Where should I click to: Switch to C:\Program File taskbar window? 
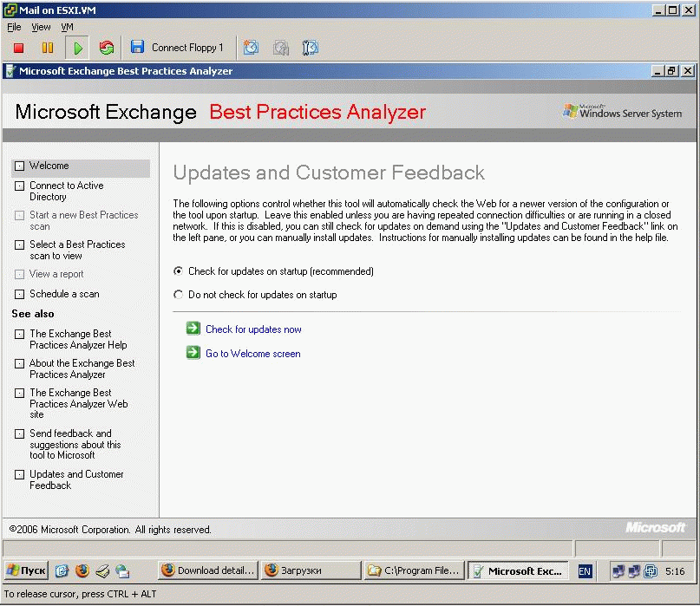(x=415, y=570)
